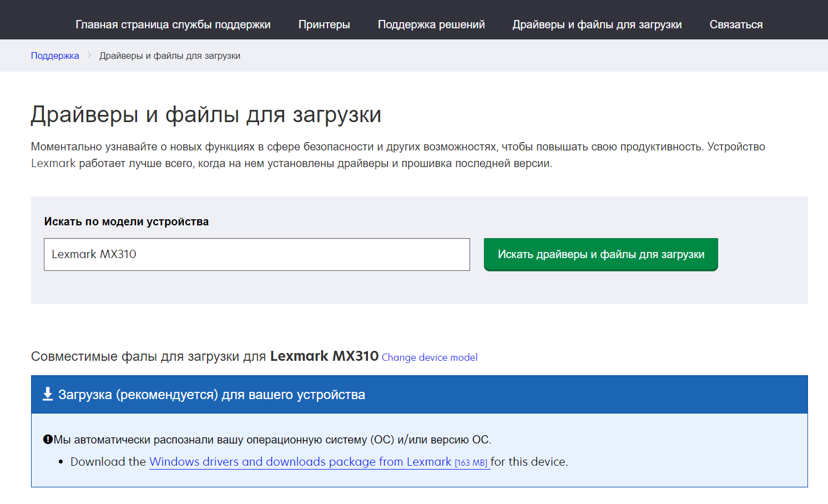Click the intro paragraph starting with Моментально узнавайте

[398, 155]
